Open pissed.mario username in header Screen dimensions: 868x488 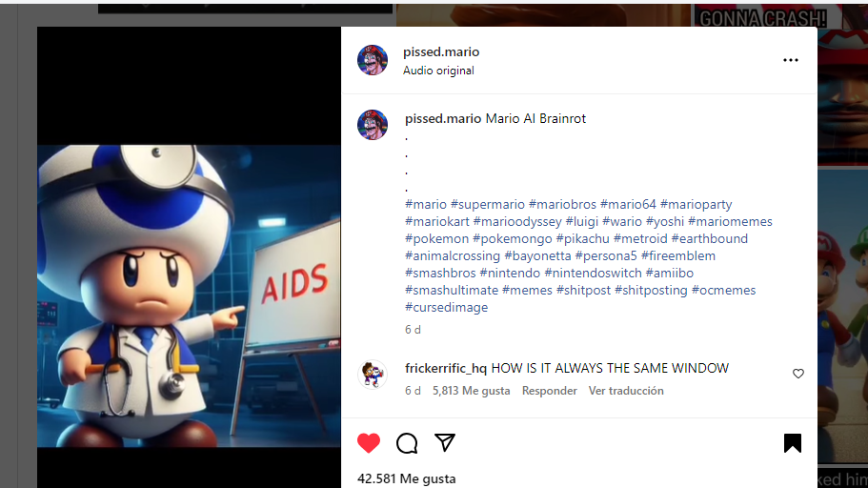coord(441,52)
